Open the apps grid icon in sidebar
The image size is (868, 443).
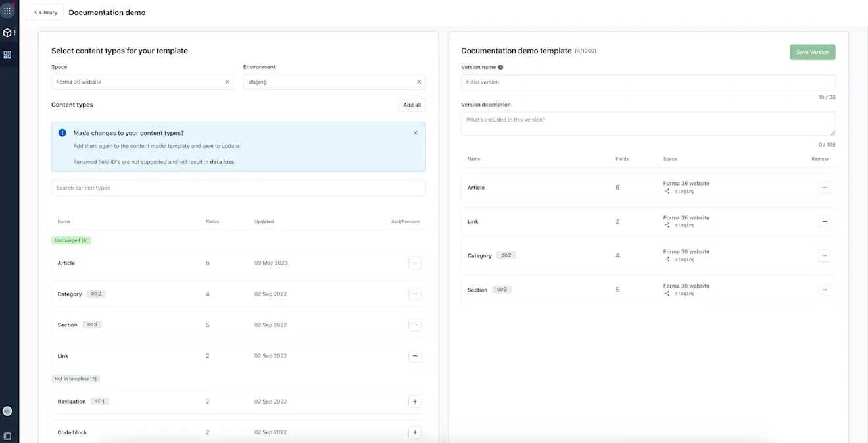tap(7, 11)
